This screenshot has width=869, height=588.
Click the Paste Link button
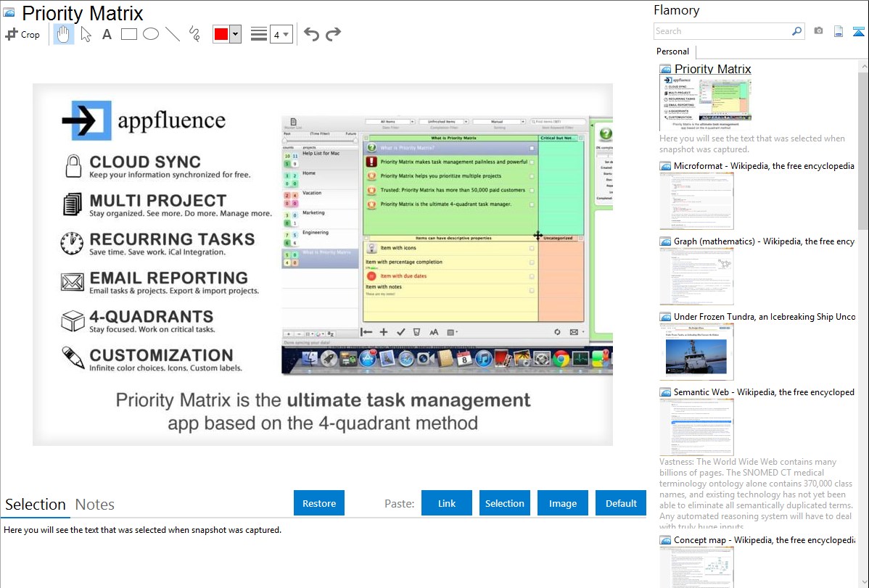coord(447,503)
